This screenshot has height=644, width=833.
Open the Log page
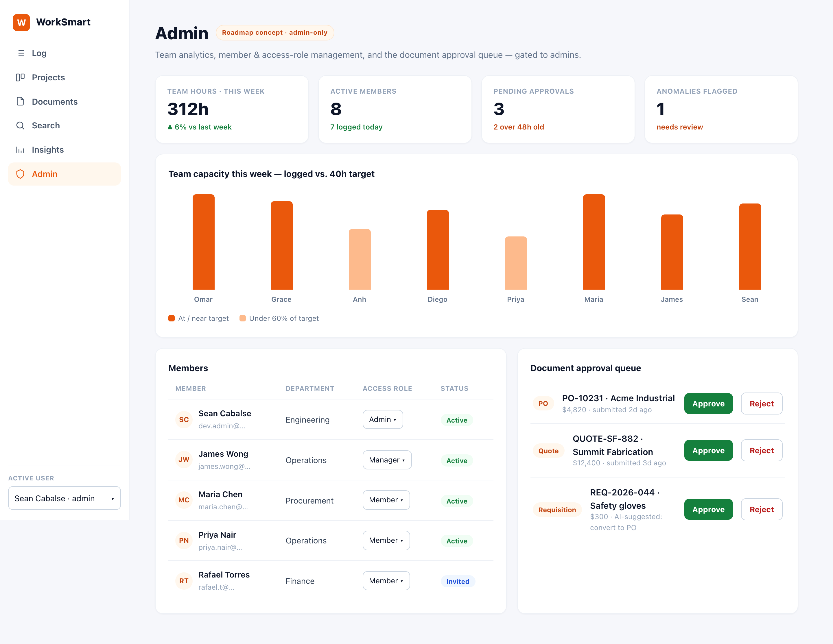pos(64,53)
